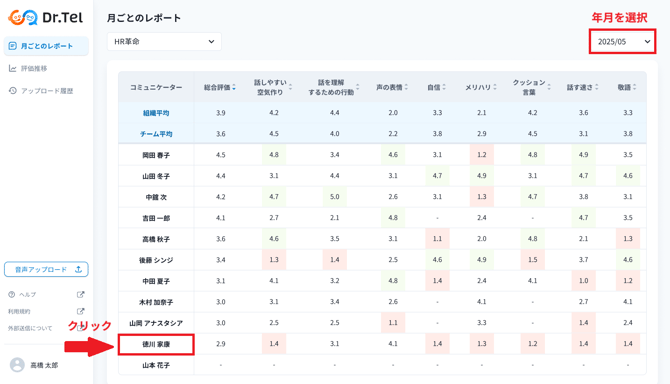Click 岡田 春子's 総合評価 value 4.5
This screenshot has height=384, width=670.
[220, 155]
